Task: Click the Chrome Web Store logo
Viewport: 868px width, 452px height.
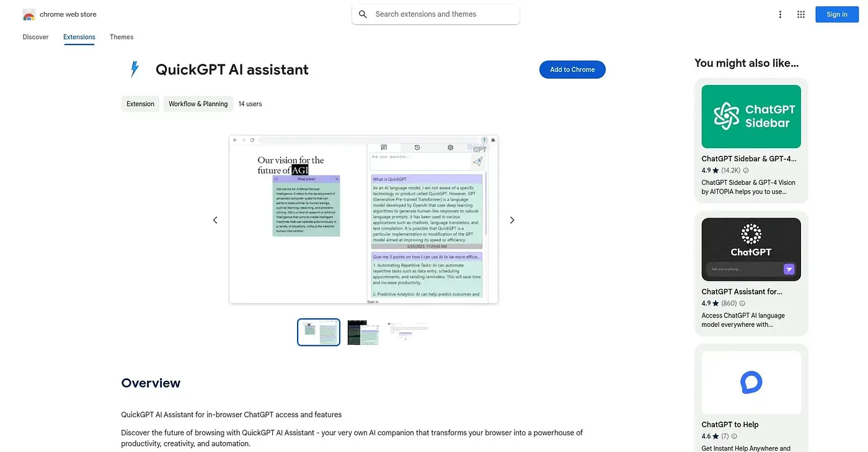Action: pyautogui.click(x=29, y=14)
